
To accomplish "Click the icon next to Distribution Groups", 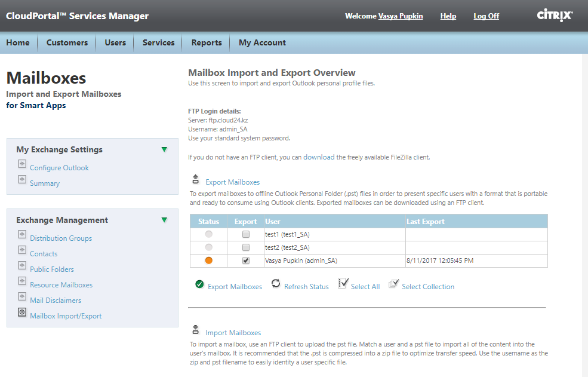I will tap(22, 235).
